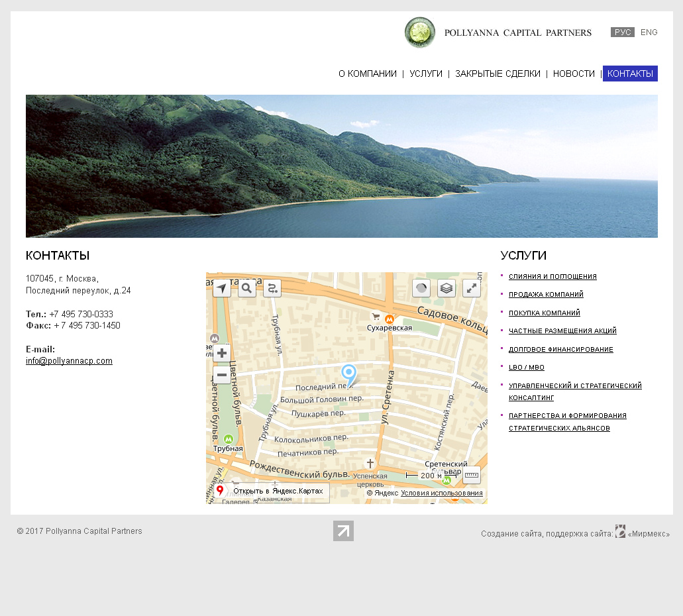Open the НОВОСТИ navigation item

click(x=574, y=74)
